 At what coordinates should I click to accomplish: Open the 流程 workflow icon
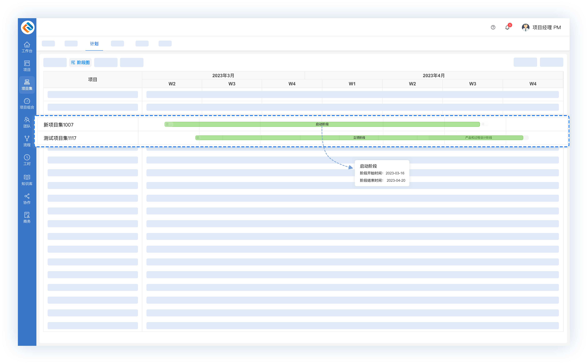(27, 141)
